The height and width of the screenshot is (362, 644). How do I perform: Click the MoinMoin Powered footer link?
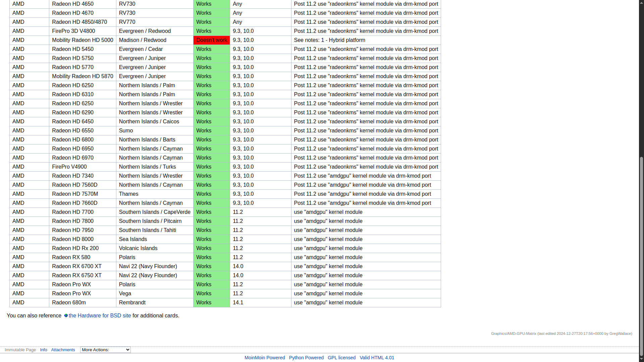click(x=265, y=358)
